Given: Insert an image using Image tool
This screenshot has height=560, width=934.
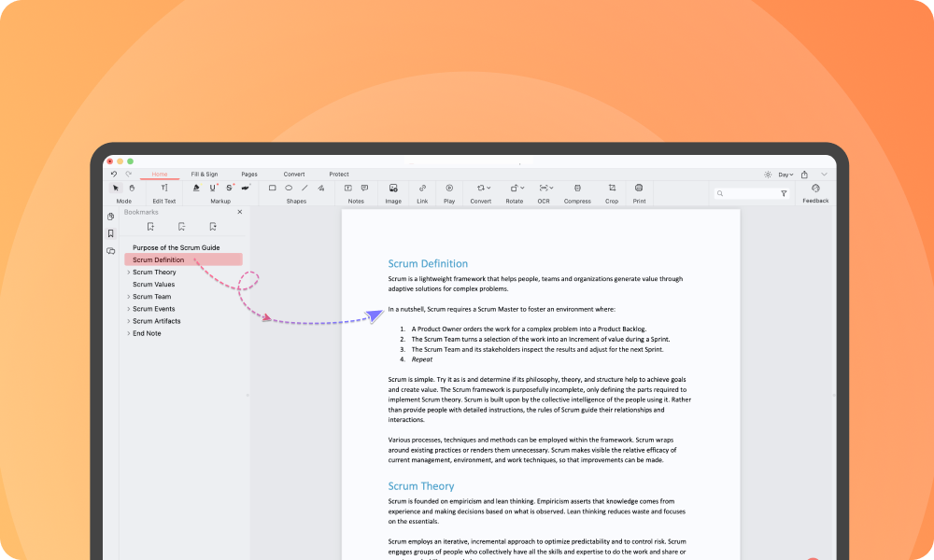Looking at the screenshot, I should pyautogui.click(x=393, y=188).
